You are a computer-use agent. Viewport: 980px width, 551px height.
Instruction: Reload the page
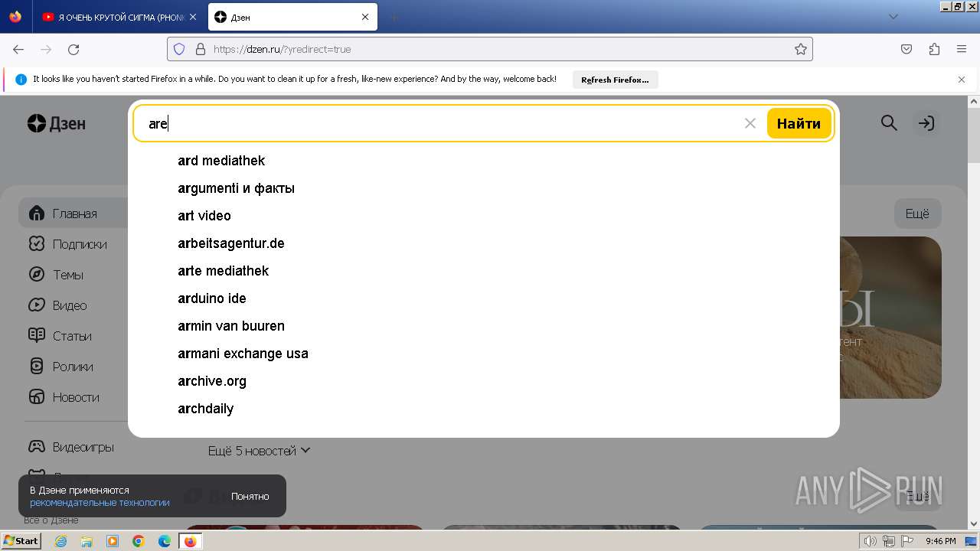pyautogui.click(x=73, y=49)
